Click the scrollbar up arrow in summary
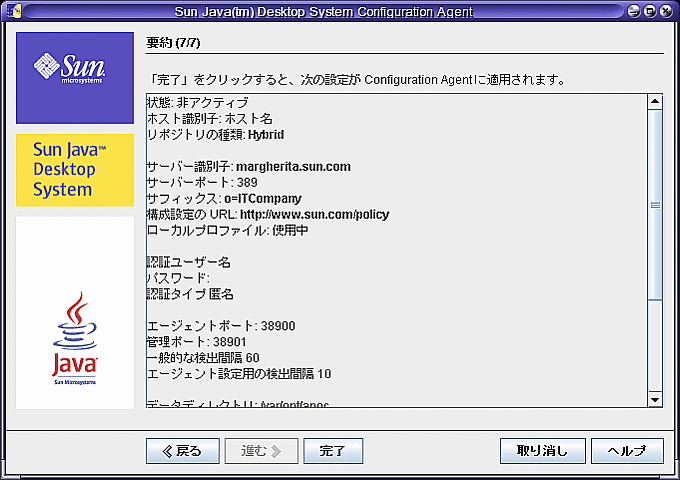This screenshot has height=480, width=680. coord(655,101)
